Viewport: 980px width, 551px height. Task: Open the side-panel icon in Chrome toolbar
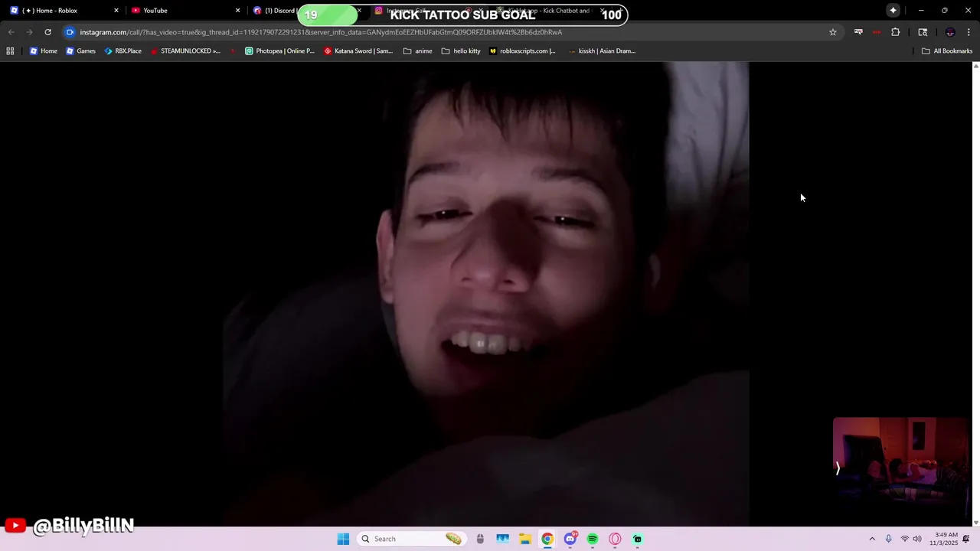(923, 32)
